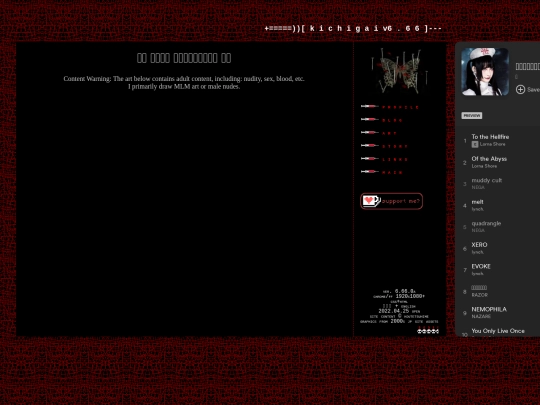Play track 'Of the Abyss'
This screenshot has width=540, height=405.
(x=489, y=159)
